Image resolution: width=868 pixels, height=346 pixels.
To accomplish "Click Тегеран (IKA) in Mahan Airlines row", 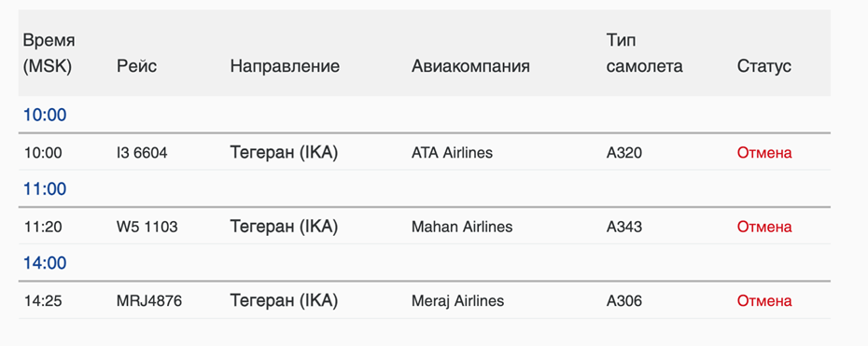I will point(284,227).
